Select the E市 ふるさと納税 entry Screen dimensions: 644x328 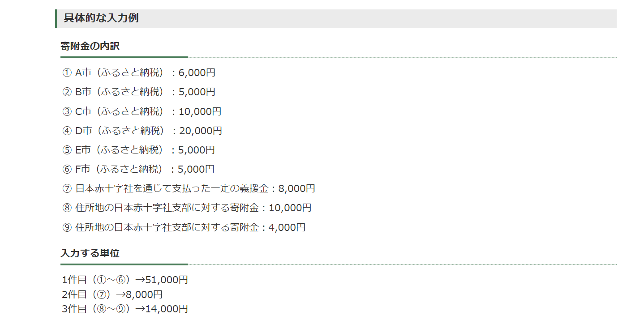(121, 150)
